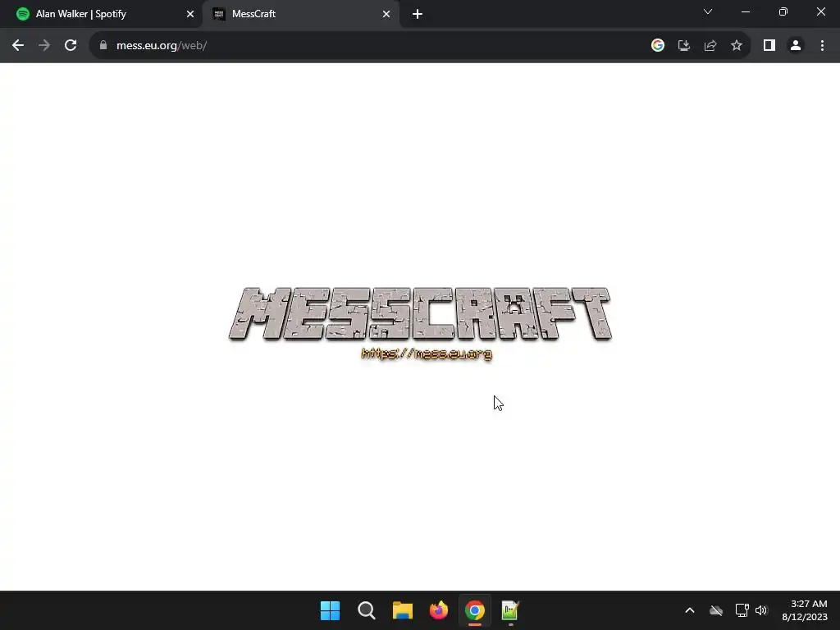Open Firefox from the taskbar
The width and height of the screenshot is (840, 630).
point(439,610)
